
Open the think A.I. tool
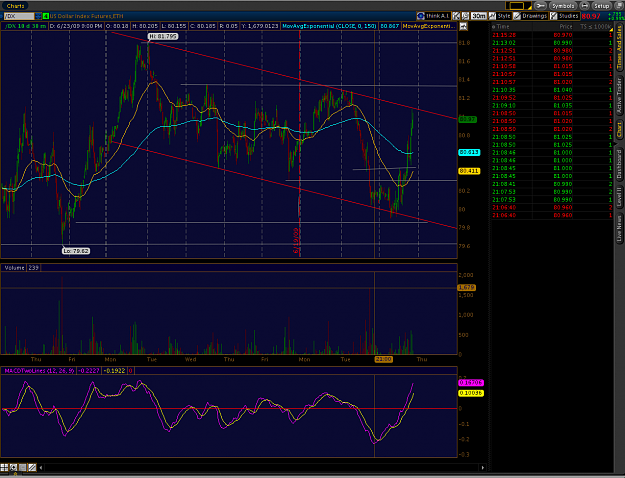433,16
